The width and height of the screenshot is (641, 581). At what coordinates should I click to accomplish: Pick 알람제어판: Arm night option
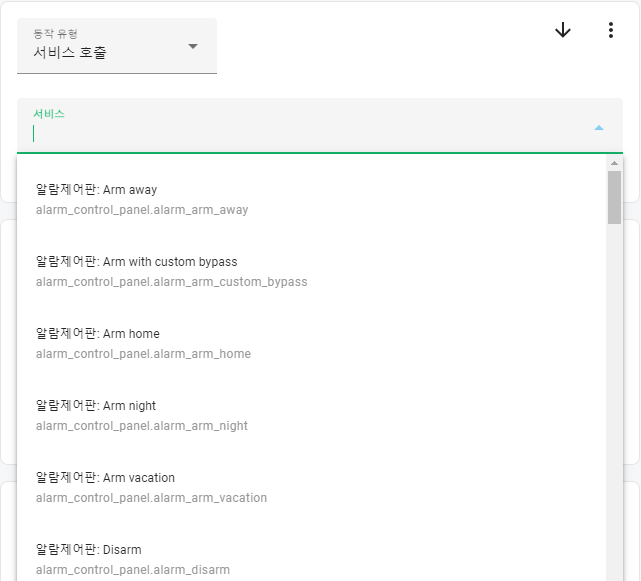click(x=312, y=415)
